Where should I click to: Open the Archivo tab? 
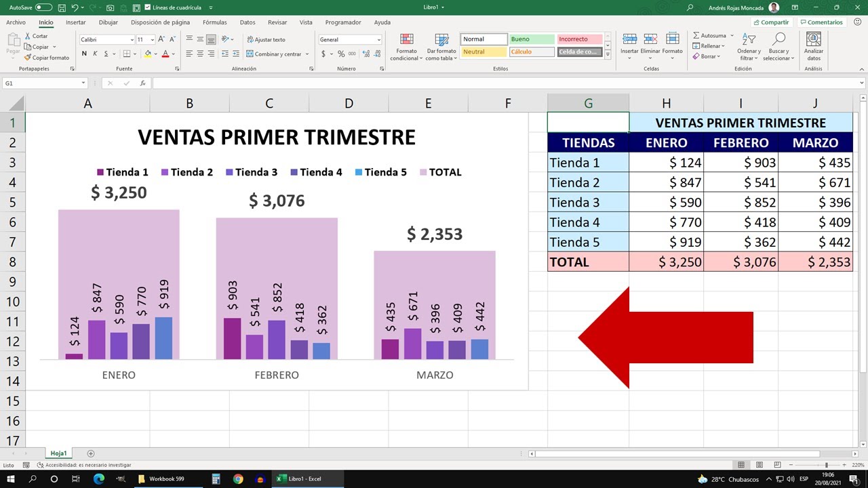[x=16, y=22]
